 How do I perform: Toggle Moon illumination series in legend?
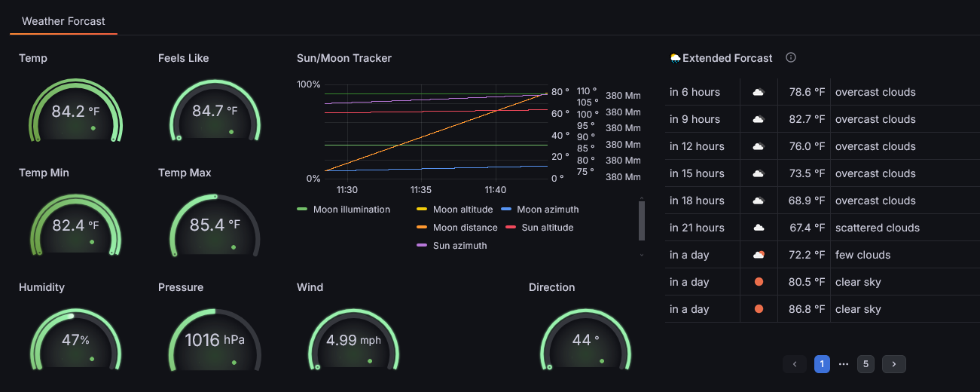[x=344, y=210]
